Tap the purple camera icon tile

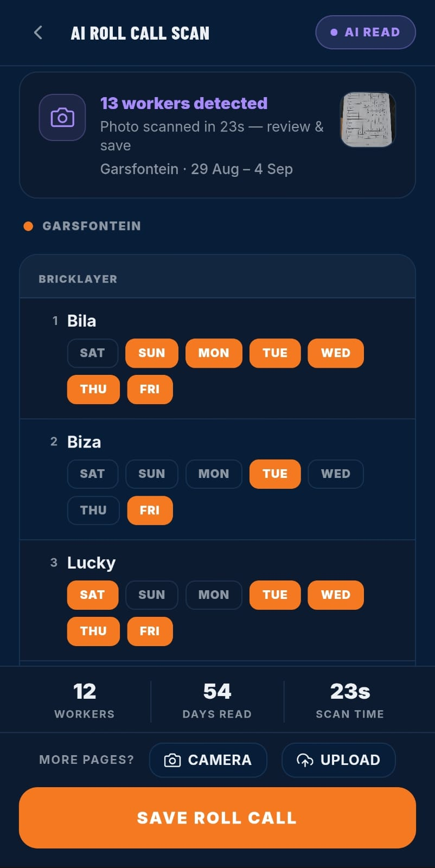pyautogui.click(x=62, y=117)
